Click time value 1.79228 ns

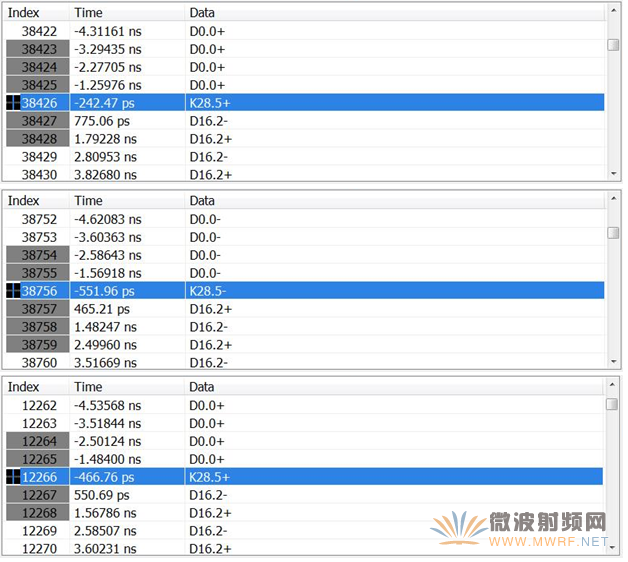pyautogui.click(x=105, y=139)
